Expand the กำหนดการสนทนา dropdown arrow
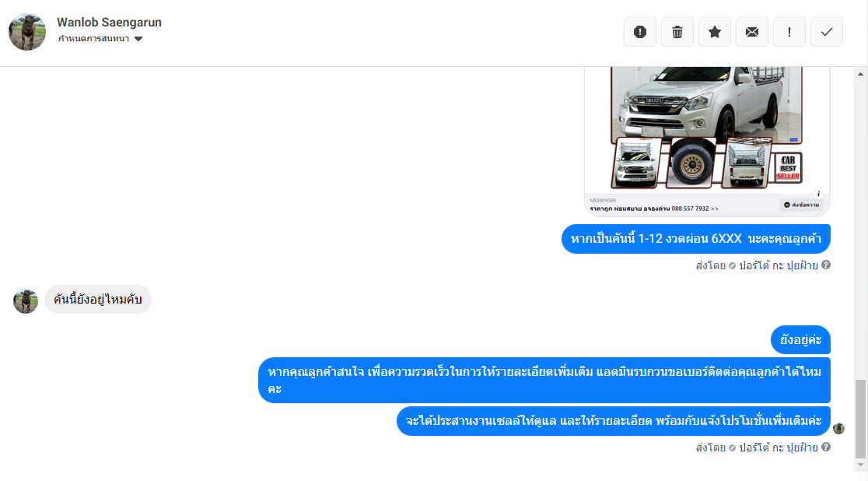This screenshot has height=481, width=868. (138, 39)
